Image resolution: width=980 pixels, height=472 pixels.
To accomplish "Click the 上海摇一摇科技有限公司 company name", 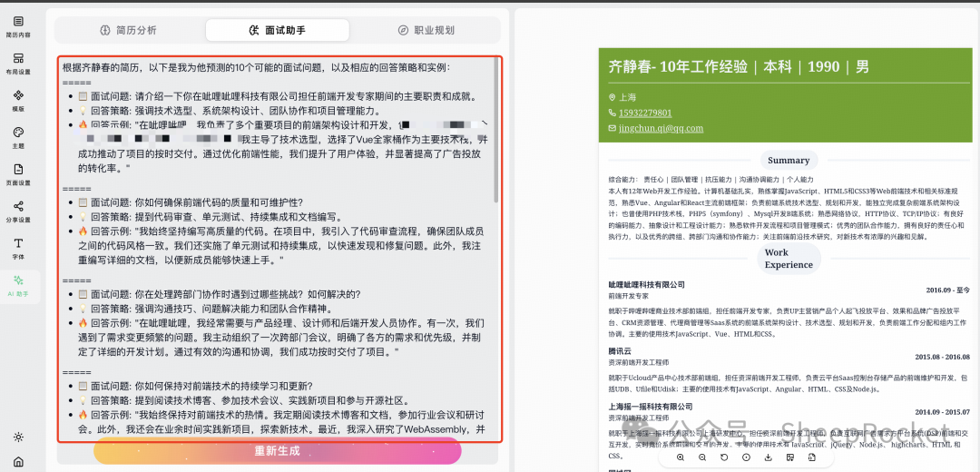I will 650,407.
